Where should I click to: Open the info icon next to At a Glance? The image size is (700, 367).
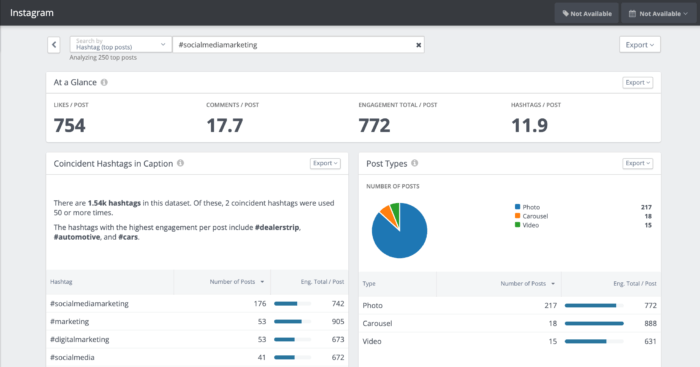104,83
